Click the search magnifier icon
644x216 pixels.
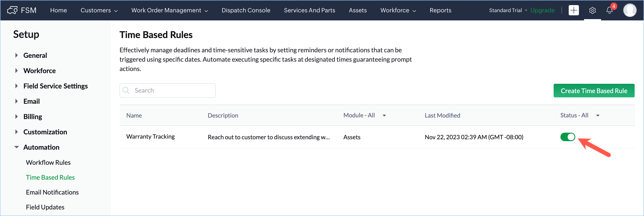[x=126, y=90]
